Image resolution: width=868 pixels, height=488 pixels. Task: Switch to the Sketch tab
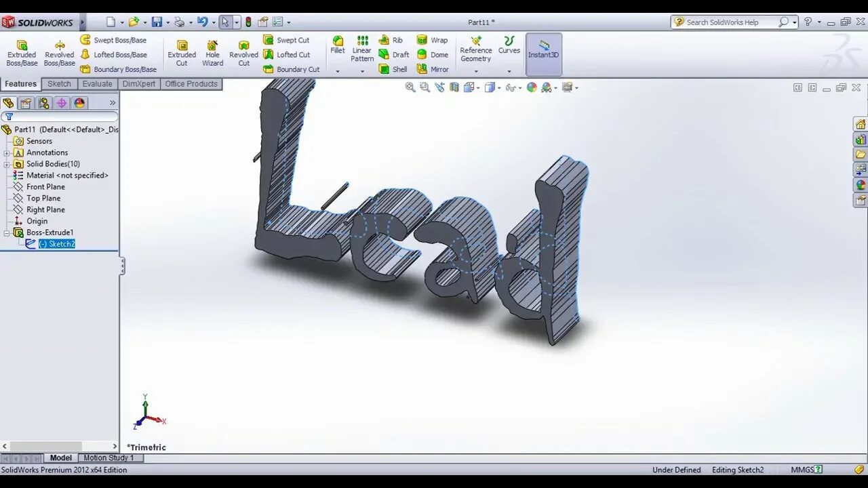pyautogui.click(x=59, y=84)
